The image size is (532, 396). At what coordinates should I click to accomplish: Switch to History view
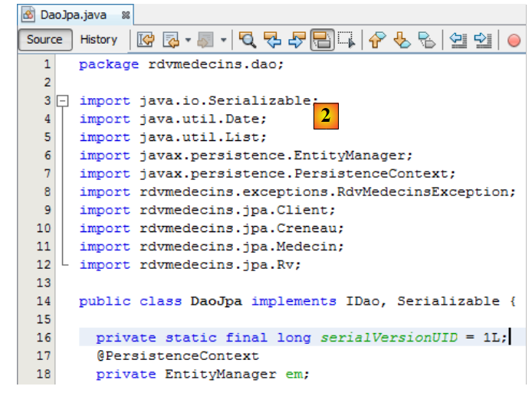(99, 40)
